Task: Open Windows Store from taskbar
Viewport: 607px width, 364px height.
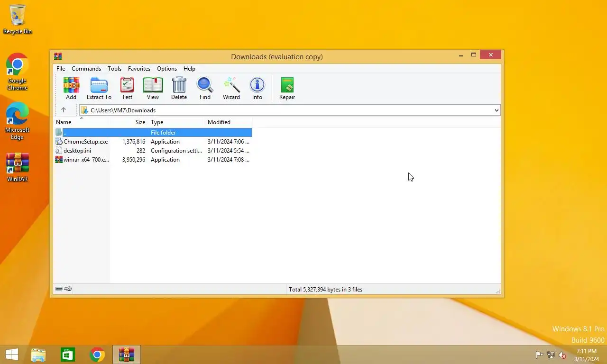Action: 67,355
